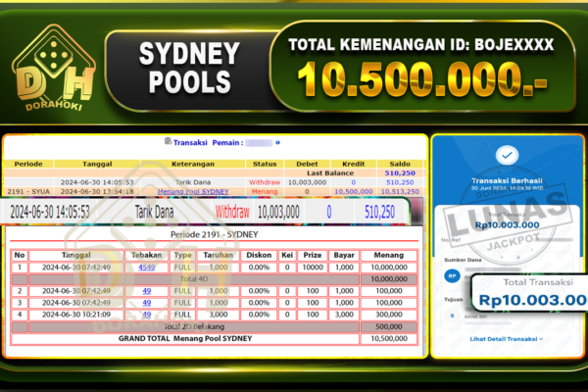Click the Tebakan column header

pyautogui.click(x=147, y=255)
